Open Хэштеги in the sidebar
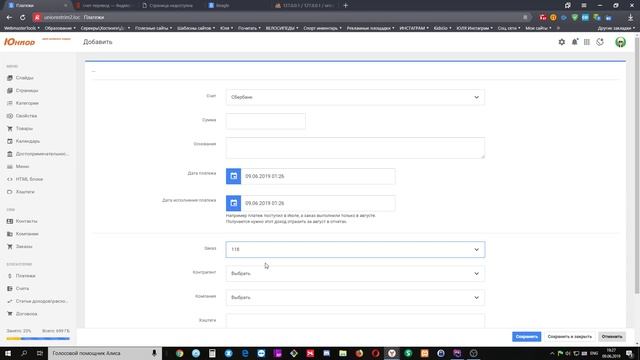Image resolution: width=640 pixels, height=360 pixels. [x=25, y=192]
